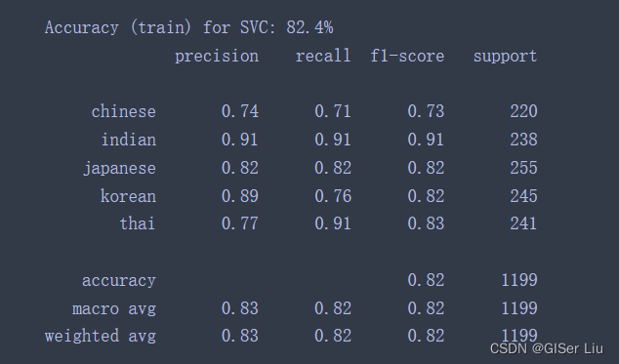
Task: Click the accuracy row label
Action: 119,281
